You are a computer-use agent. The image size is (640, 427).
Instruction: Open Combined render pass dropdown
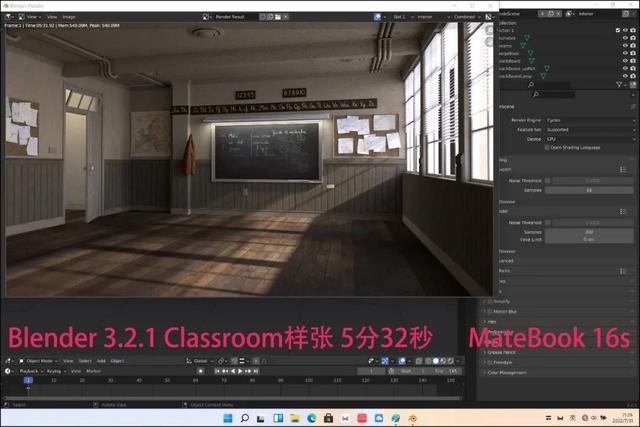coord(467,17)
